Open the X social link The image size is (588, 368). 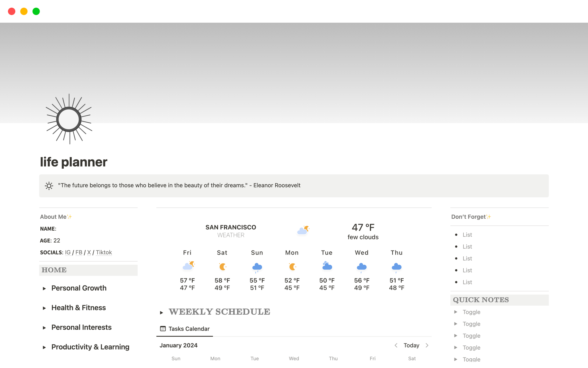89,252
